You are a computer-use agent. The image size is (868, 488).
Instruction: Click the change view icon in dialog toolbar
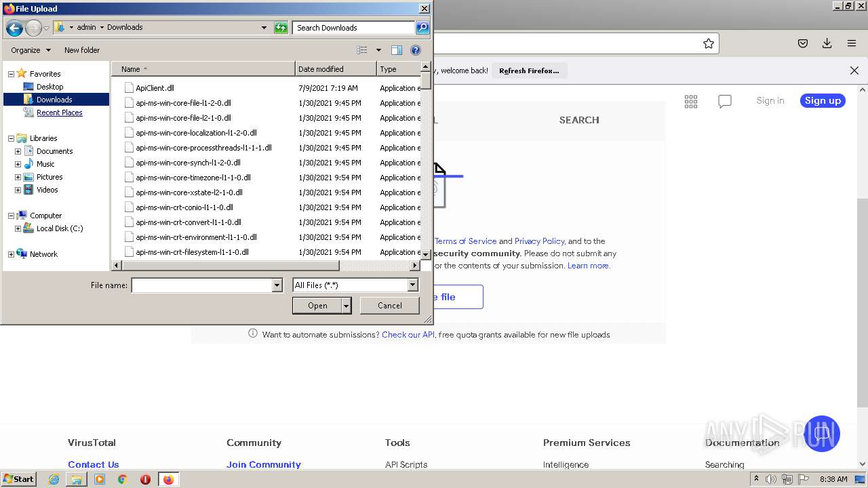(x=362, y=50)
